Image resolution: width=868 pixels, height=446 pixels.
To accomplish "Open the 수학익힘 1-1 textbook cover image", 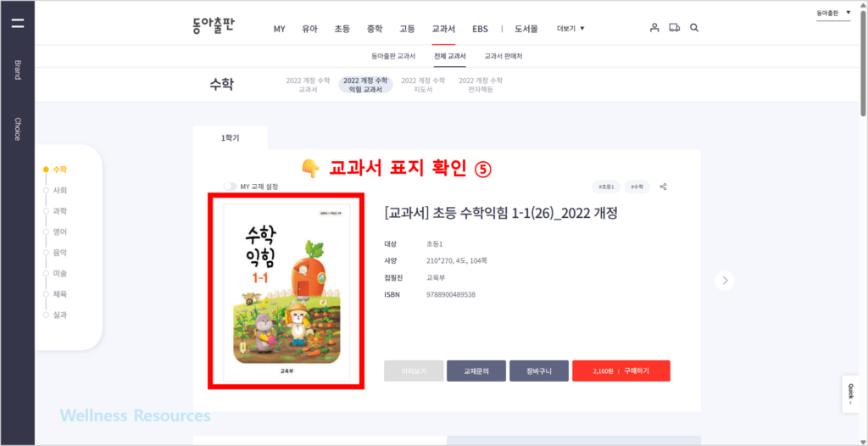I will (x=287, y=293).
